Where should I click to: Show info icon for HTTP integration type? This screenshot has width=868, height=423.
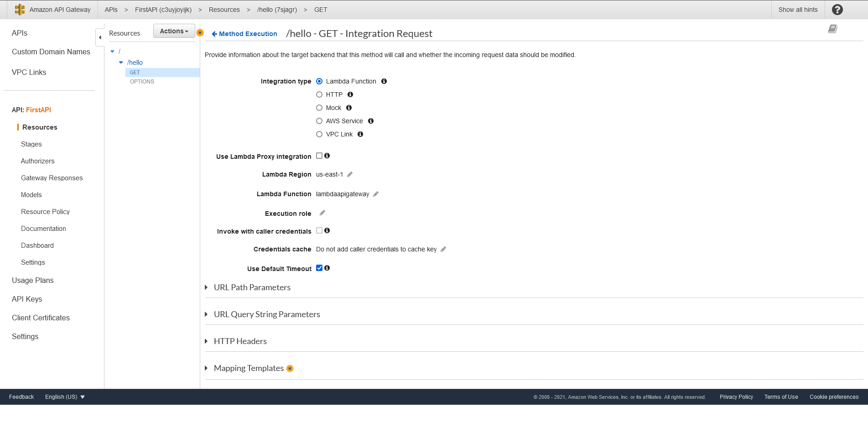[350, 94]
